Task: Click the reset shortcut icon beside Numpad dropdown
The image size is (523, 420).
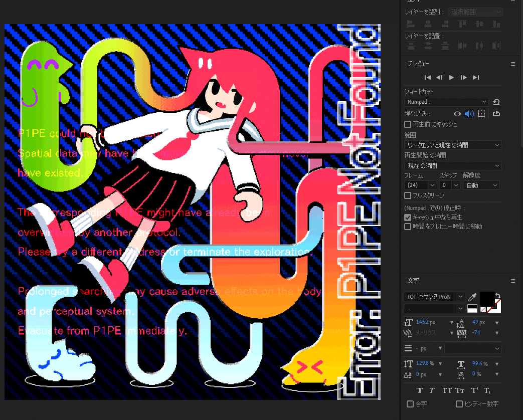Action: pyautogui.click(x=496, y=101)
